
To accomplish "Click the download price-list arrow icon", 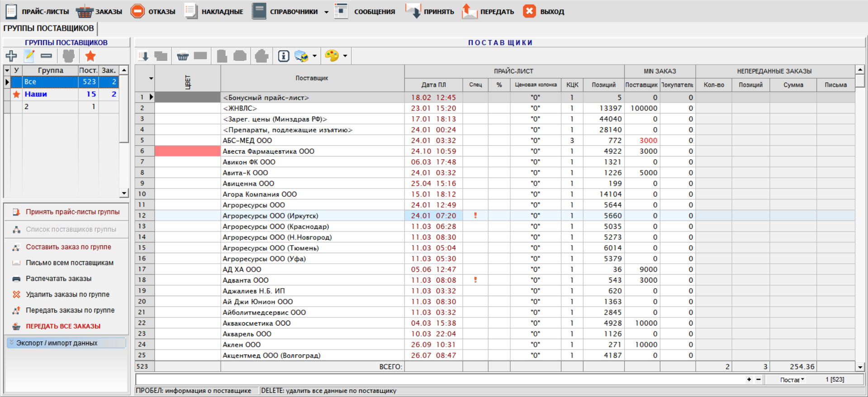I will click(x=143, y=56).
